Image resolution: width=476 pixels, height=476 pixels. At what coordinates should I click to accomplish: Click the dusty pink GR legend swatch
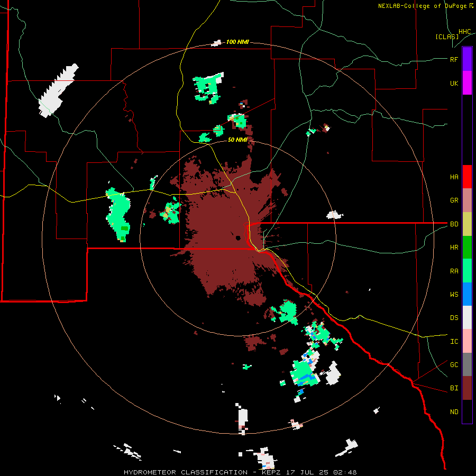467,200
